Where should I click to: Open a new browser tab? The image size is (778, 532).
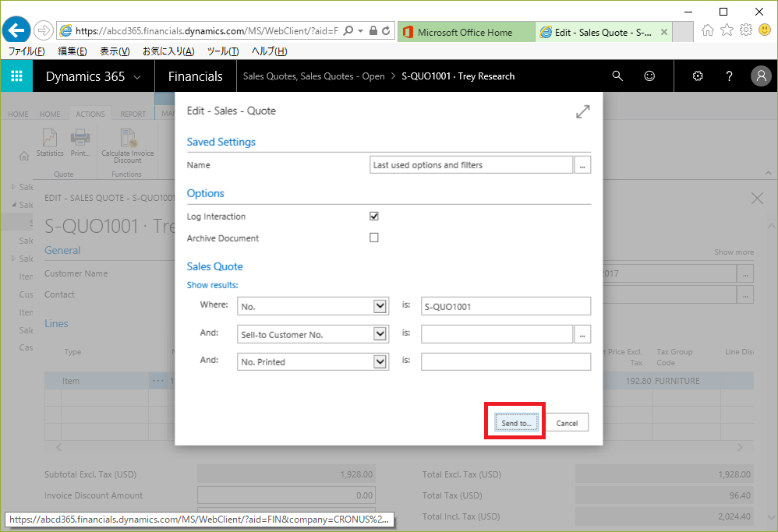point(683,32)
